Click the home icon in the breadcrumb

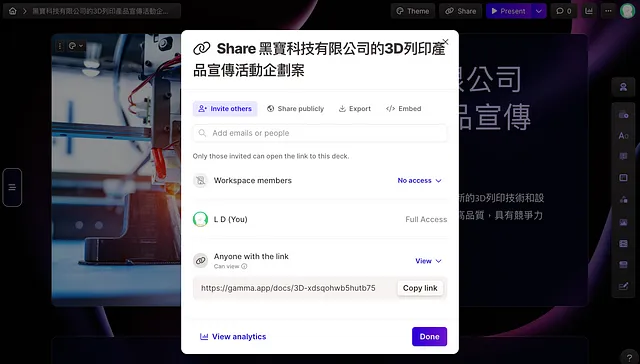(13, 11)
